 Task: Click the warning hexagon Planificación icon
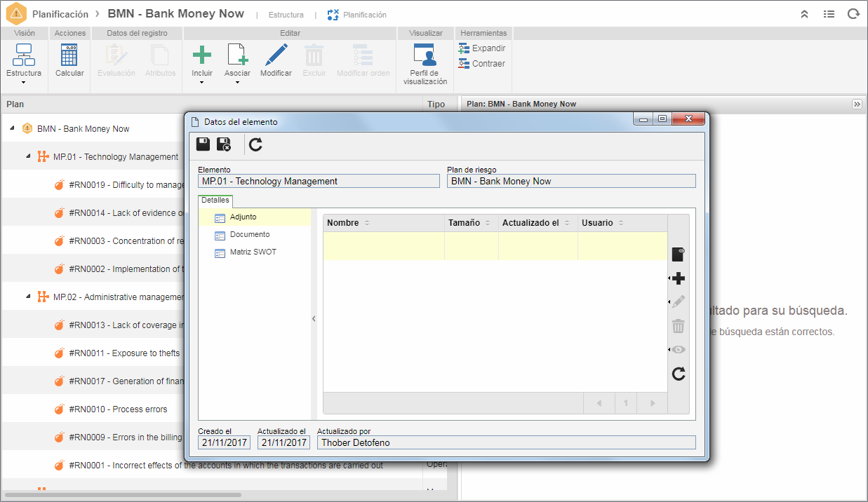[16, 14]
